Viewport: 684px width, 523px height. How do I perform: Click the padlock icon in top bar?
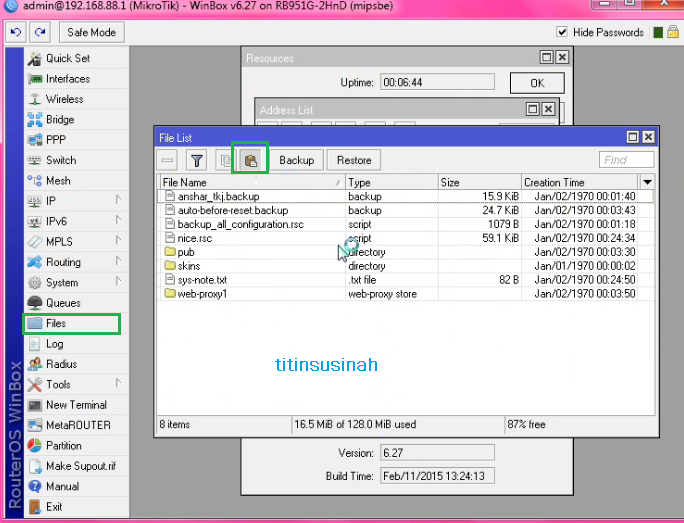coord(673,31)
